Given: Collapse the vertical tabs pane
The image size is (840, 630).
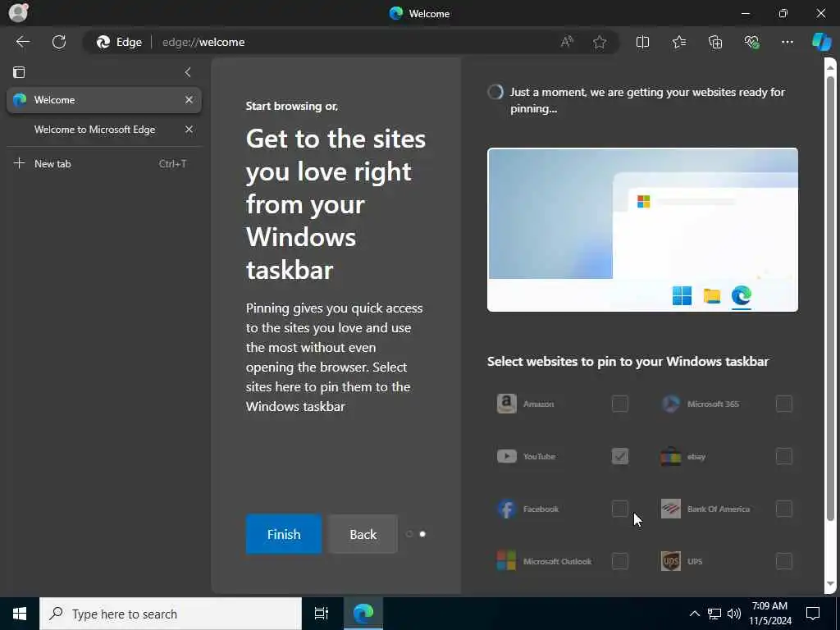Looking at the screenshot, I should (x=188, y=72).
